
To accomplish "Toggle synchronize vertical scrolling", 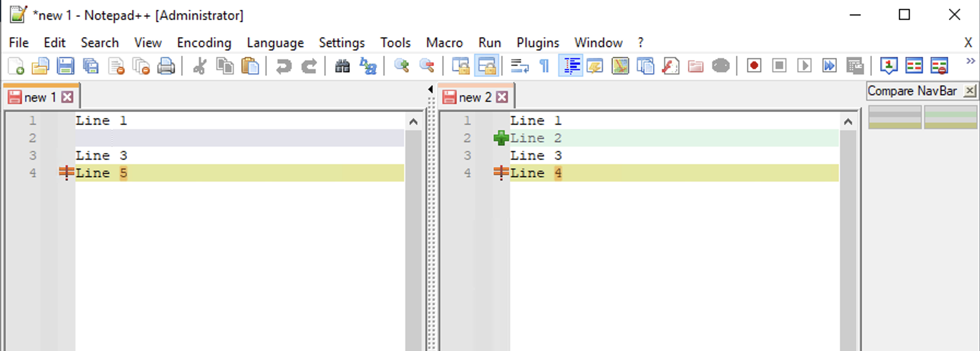I will coord(461,66).
